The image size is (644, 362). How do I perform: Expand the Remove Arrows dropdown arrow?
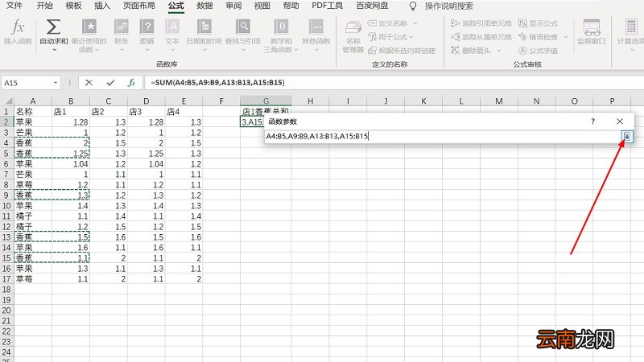498,51
